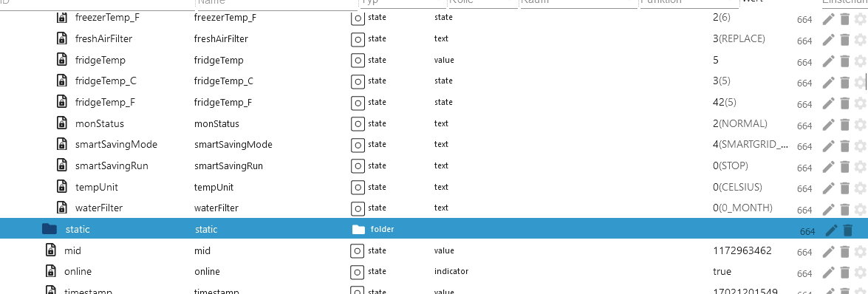
Task: Click the mid value 1172963462
Action: [x=742, y=250]
